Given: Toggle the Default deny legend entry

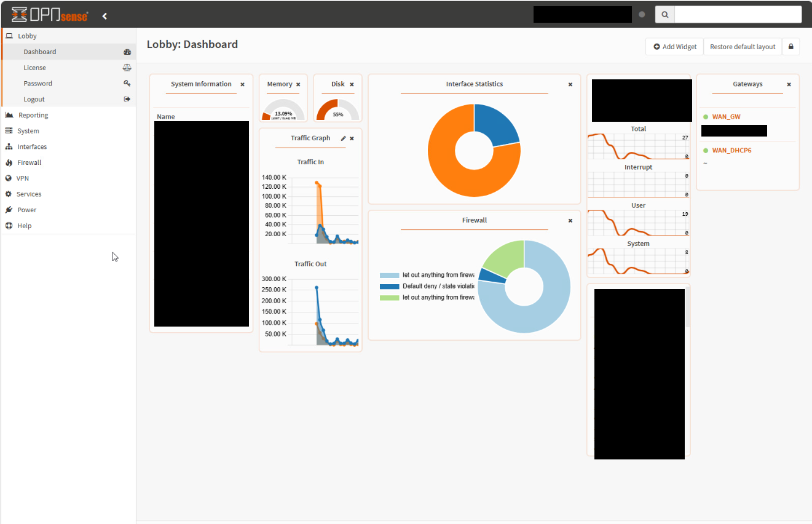Looking at the screenshot, I should click(427, 287).
